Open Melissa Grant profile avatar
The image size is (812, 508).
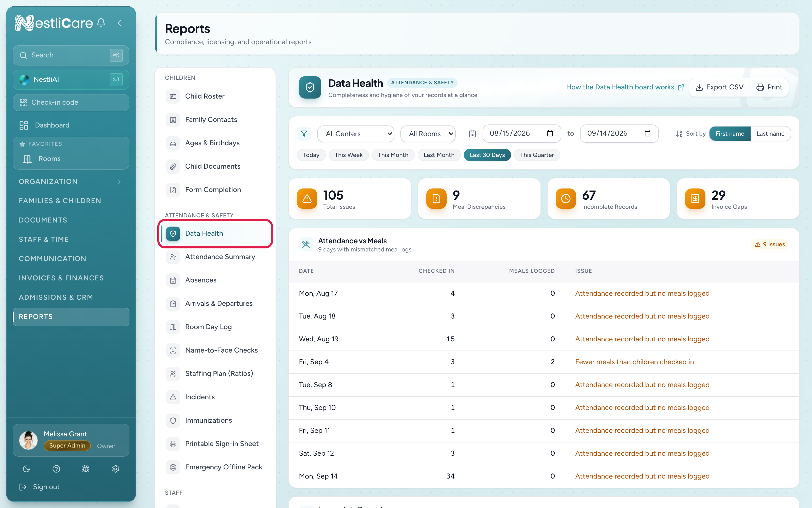(x=28, y=440)
